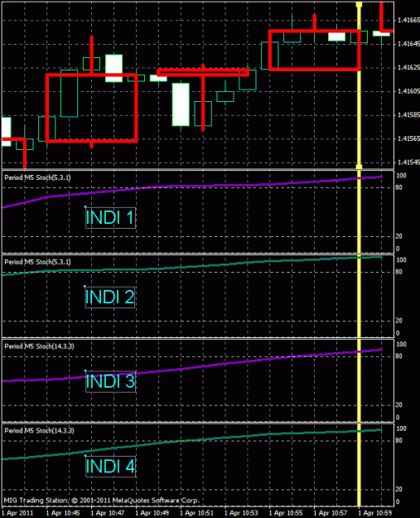The height and width of the screenshot is (518, 420).
Task: Click the '1 Apr 10:51' time label
Action: tap(196, 513)
